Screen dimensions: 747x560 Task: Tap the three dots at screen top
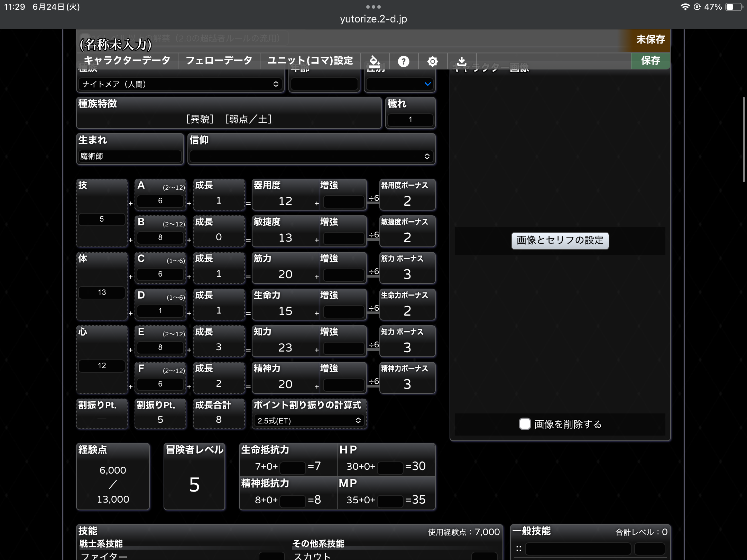click(x=373, y=7)
